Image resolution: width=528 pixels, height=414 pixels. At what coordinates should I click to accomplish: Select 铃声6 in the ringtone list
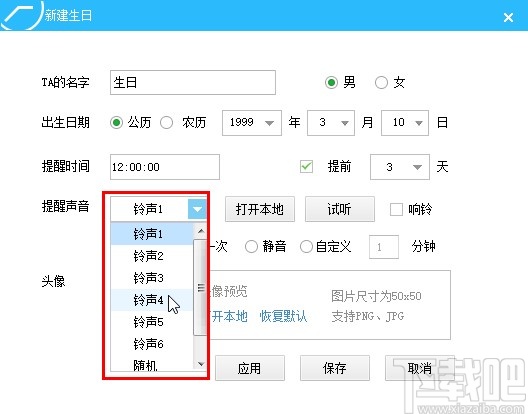coord(152,344)
